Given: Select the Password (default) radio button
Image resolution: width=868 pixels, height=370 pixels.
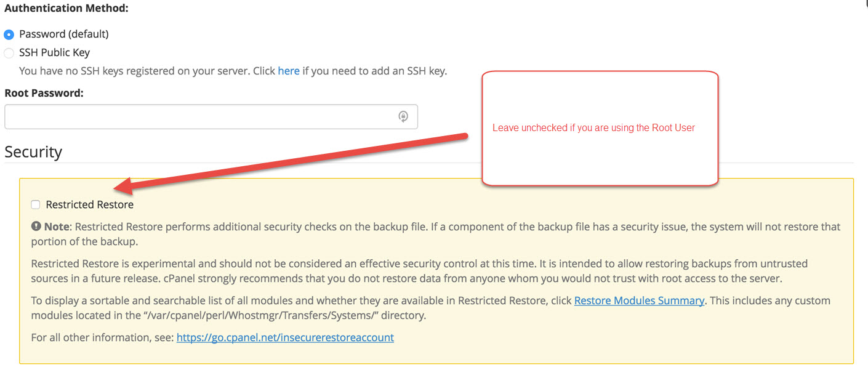Looking at the screenshot, I should [x=9, y=34].
